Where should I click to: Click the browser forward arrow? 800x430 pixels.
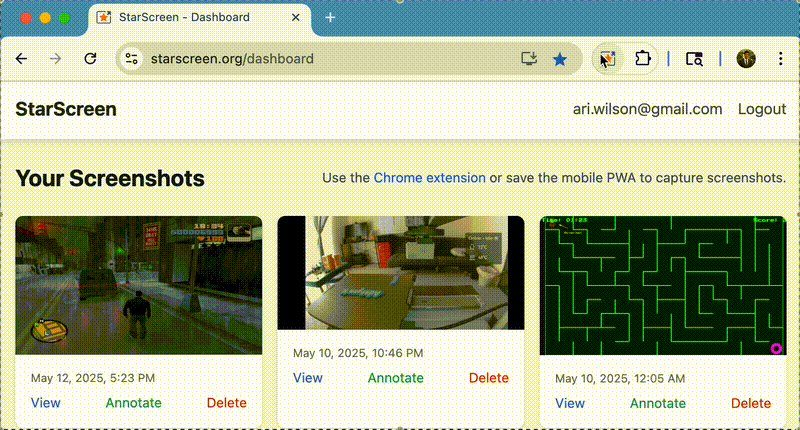[55, 59]
